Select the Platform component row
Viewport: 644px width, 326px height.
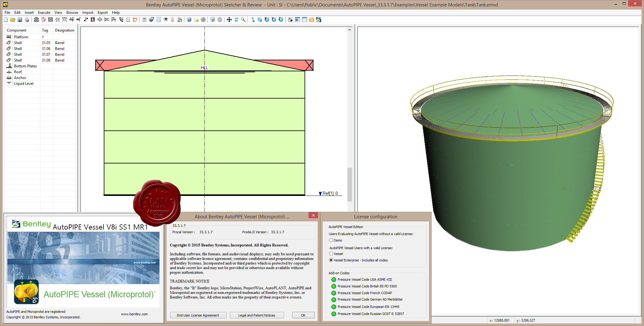pos(40,37)
